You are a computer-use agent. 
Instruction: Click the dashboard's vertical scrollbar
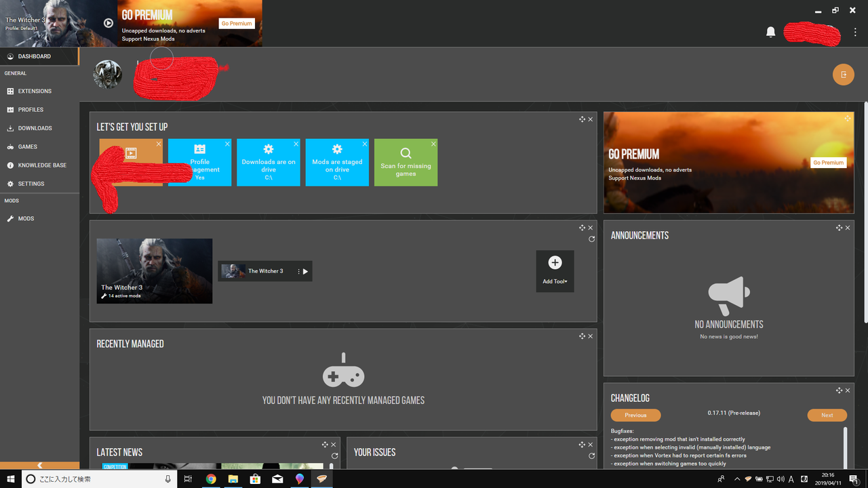(x=865, y=212)
